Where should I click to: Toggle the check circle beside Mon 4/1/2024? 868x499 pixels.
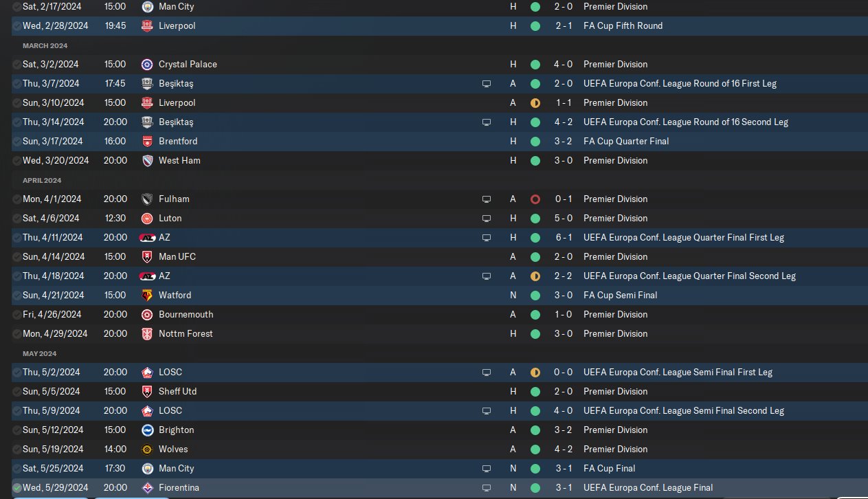[x=17, y=199]
